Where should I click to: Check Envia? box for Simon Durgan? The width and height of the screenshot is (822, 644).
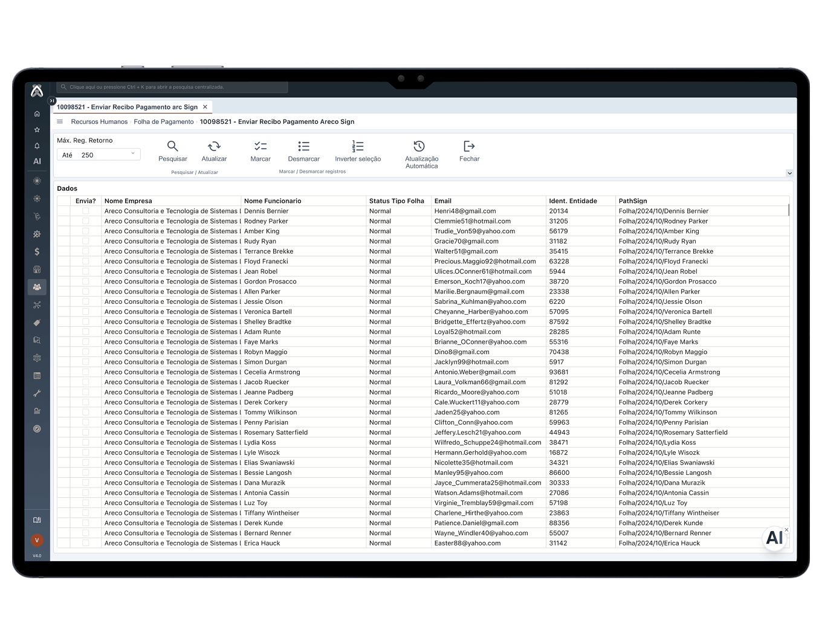click(86, 362)
